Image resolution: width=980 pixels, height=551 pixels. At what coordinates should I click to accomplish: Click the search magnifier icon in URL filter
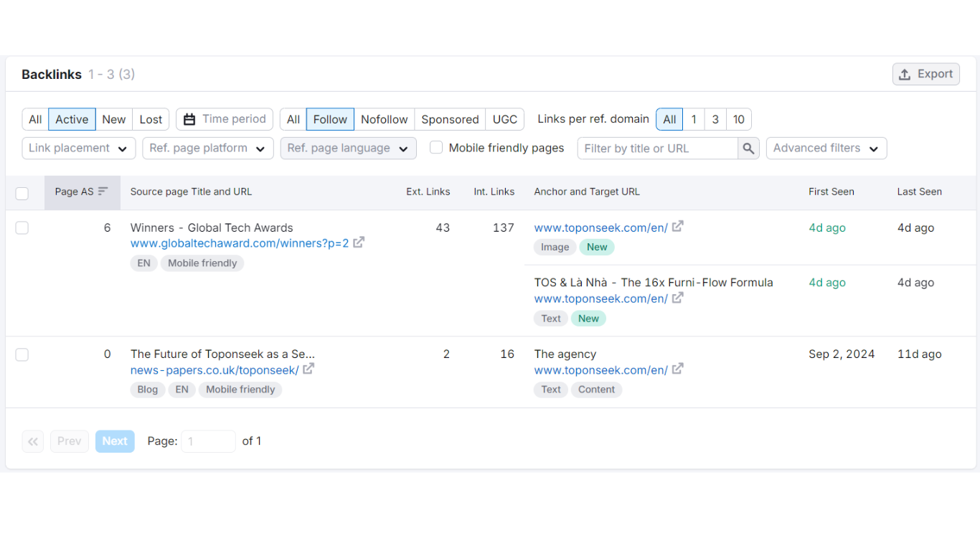(x=748, y=149)
